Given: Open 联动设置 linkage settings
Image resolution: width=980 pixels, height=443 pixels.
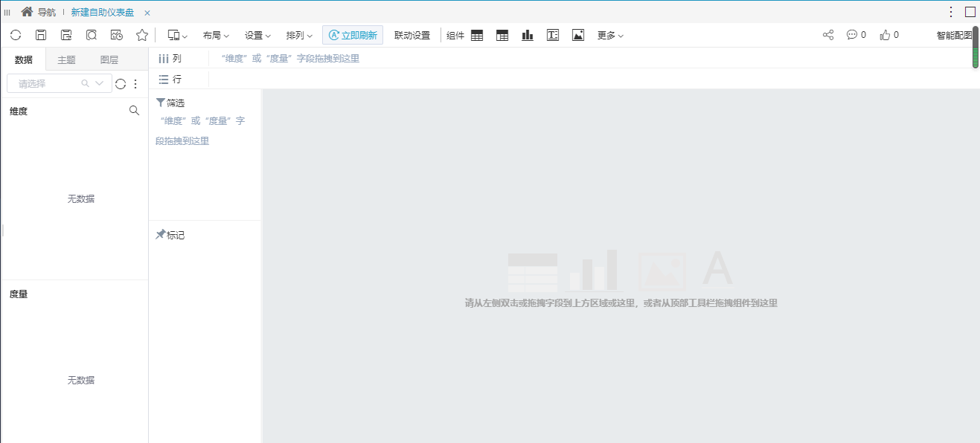Looking at the screenshot, I should tap(411, 34).
